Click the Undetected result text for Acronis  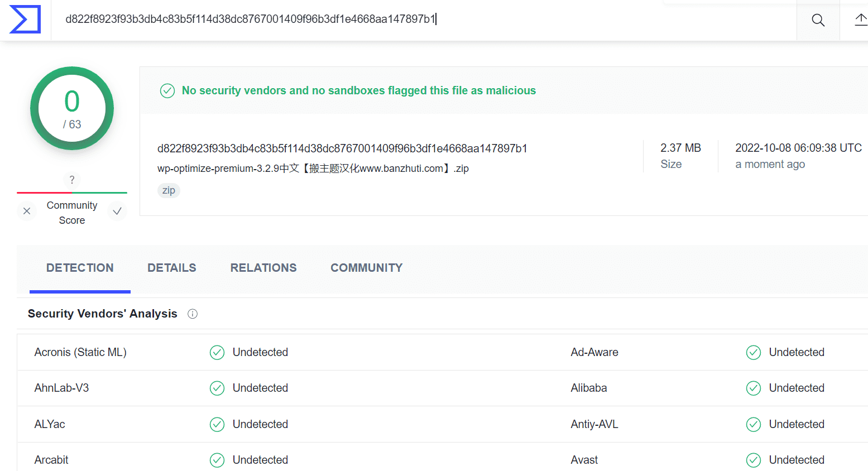pyautogui.click(x=260, y=352)
